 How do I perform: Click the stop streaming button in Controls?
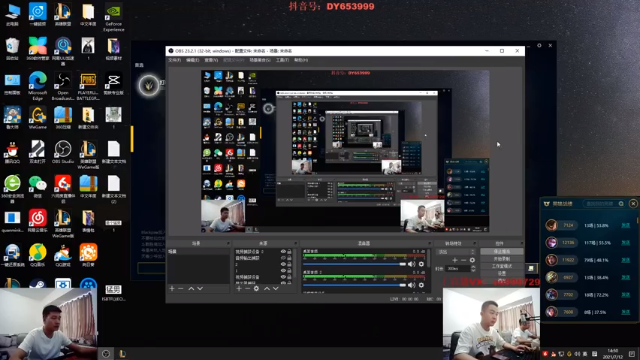pos(502,252)
